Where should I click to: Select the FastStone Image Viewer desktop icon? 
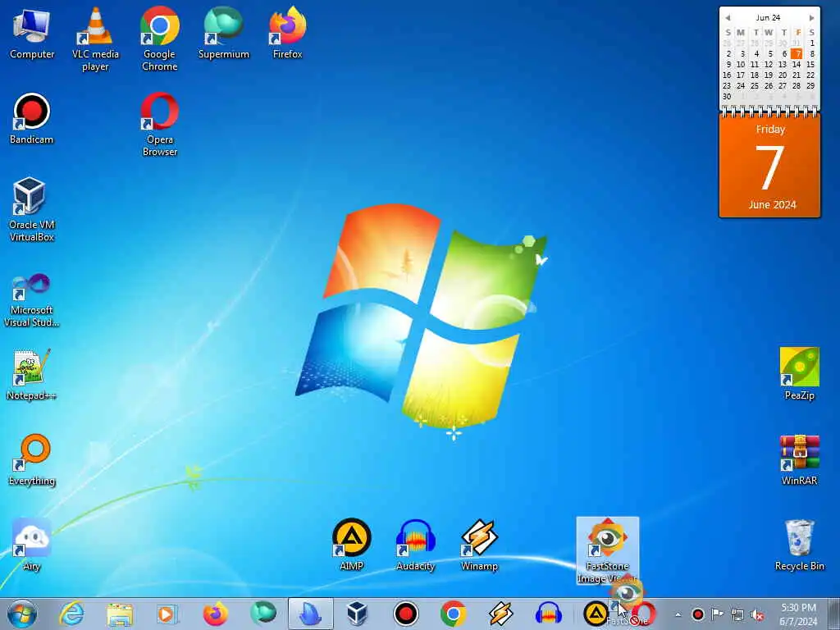[608, 550]
